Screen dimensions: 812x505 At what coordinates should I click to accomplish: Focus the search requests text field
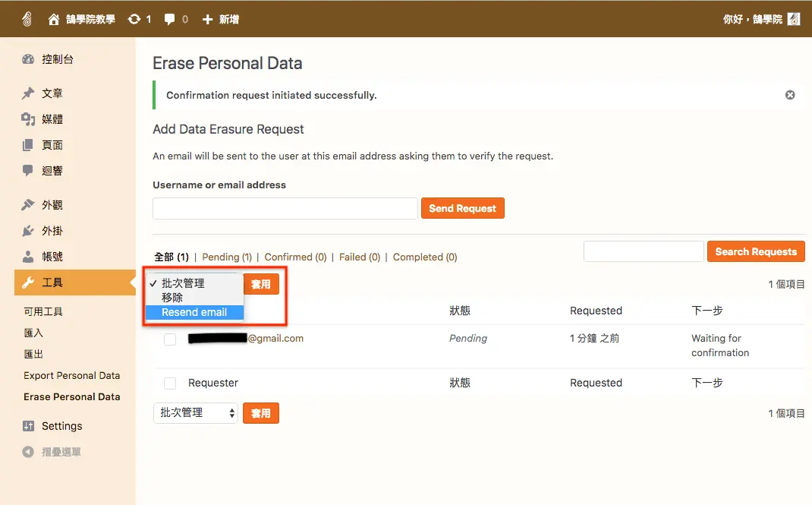pos(644,251)
